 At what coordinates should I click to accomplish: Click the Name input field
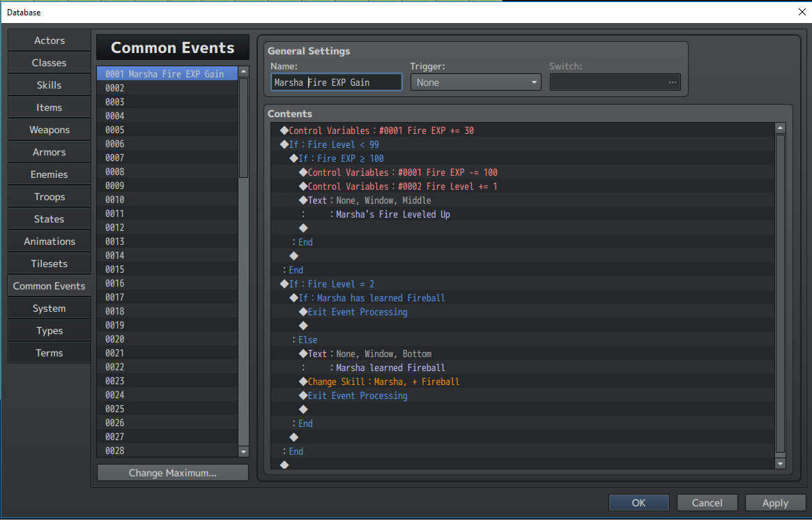(336, 82)
